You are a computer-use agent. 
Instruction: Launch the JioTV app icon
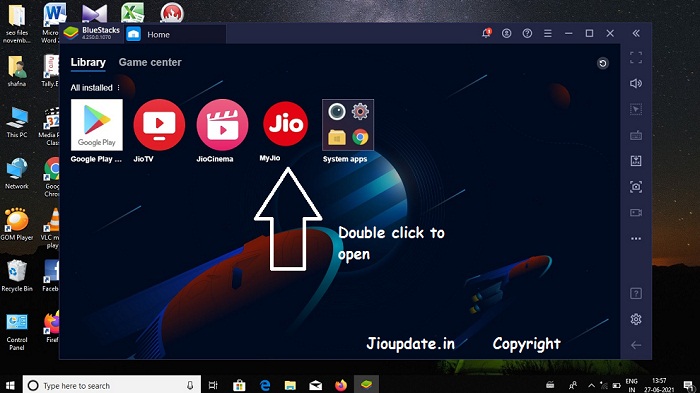pos(159,125)
